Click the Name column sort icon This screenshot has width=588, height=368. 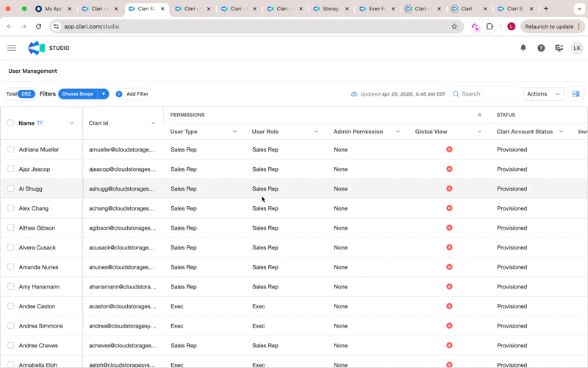[x=40, y=123]
